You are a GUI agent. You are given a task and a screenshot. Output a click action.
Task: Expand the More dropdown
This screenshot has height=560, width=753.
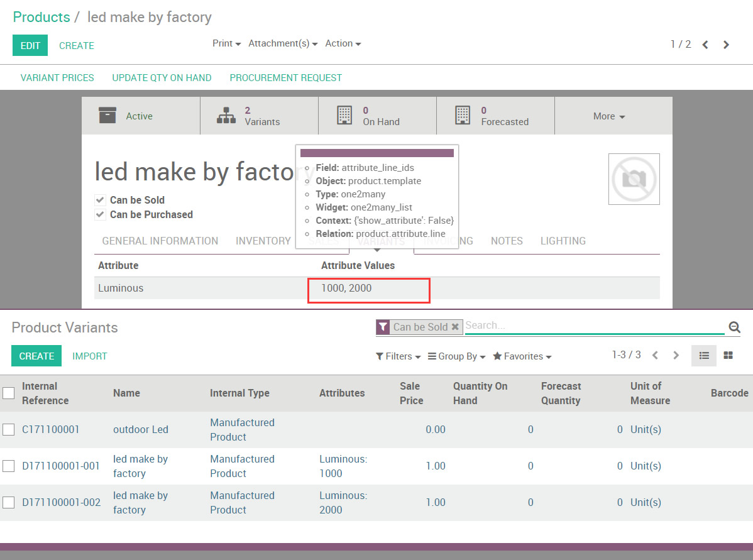pos(609,116)
